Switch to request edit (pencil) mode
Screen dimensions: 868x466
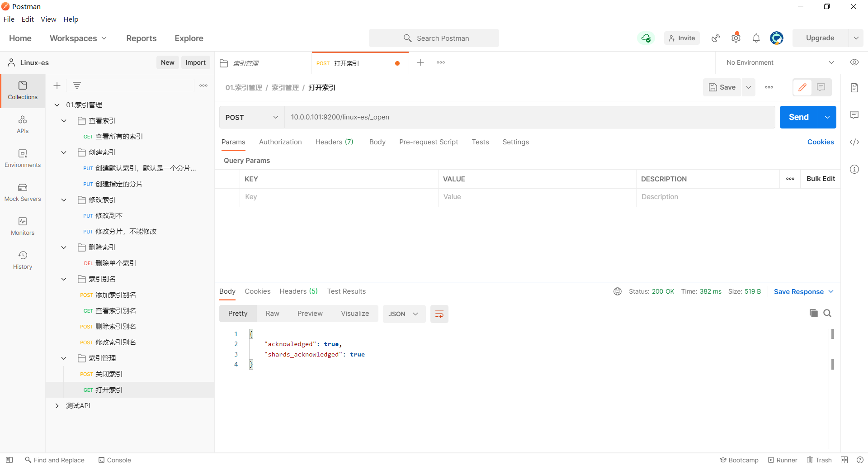[x=802, y=87]
